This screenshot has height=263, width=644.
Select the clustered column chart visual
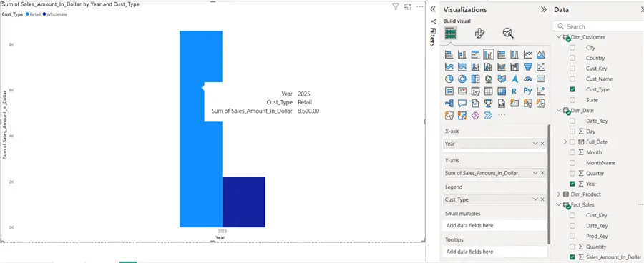point(488,54)
